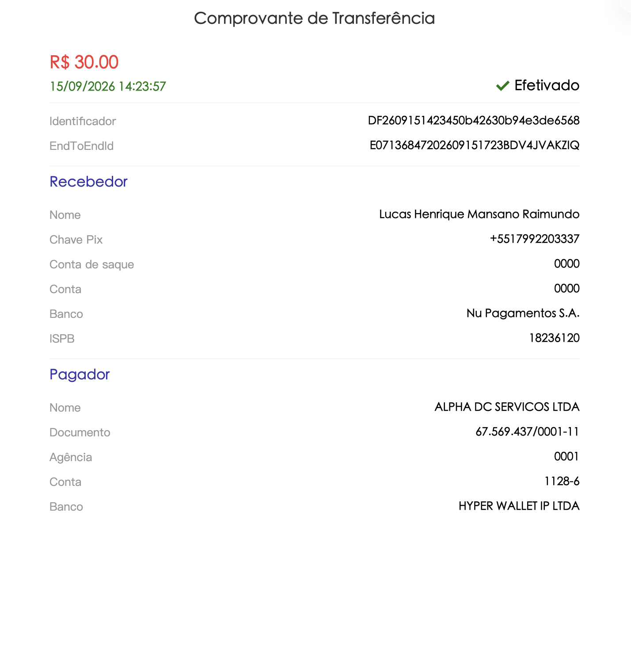Click the Chave Pix phone number
The image size is (631, 672).
click(535, 239)
